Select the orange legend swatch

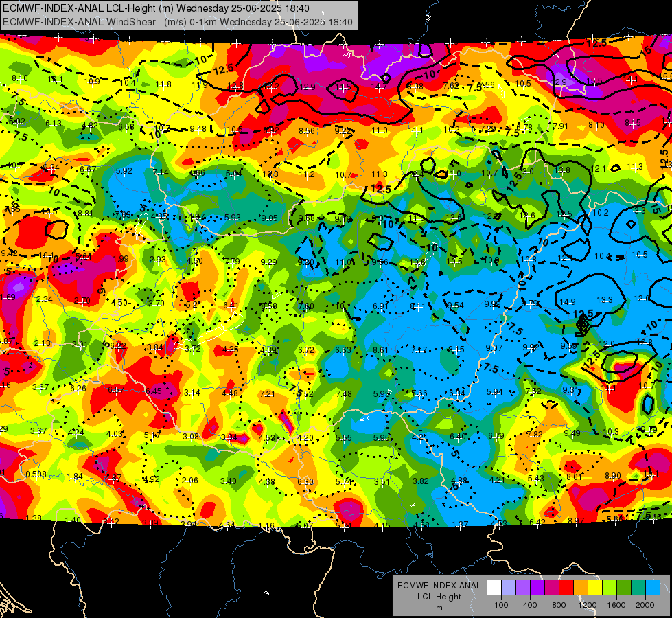pyautogui.click(x=581, y=587)
